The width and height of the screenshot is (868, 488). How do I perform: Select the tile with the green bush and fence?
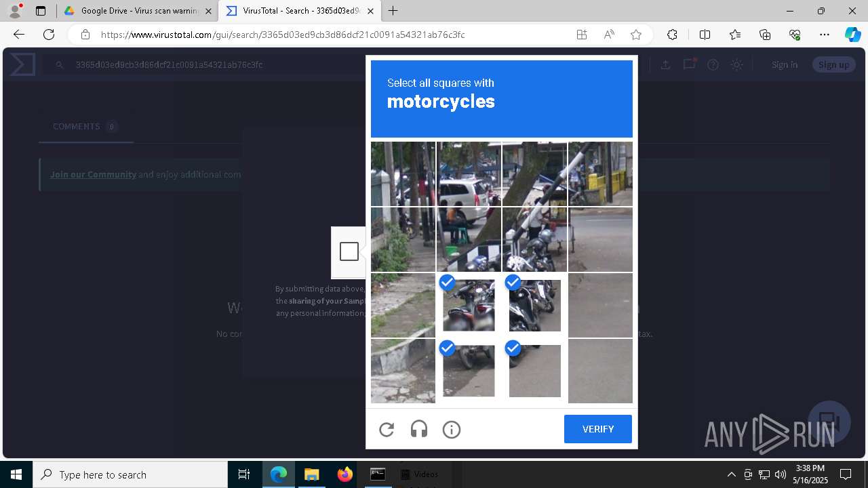(x=403, y=239)
